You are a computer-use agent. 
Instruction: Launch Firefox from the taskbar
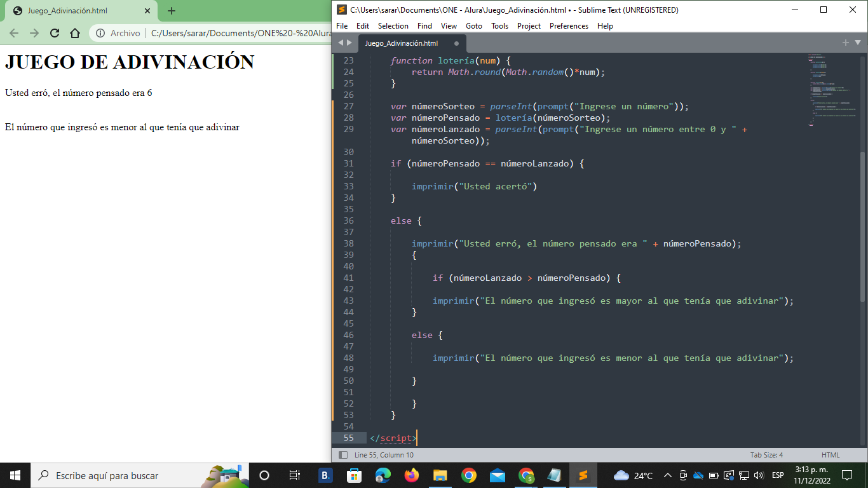411,475
